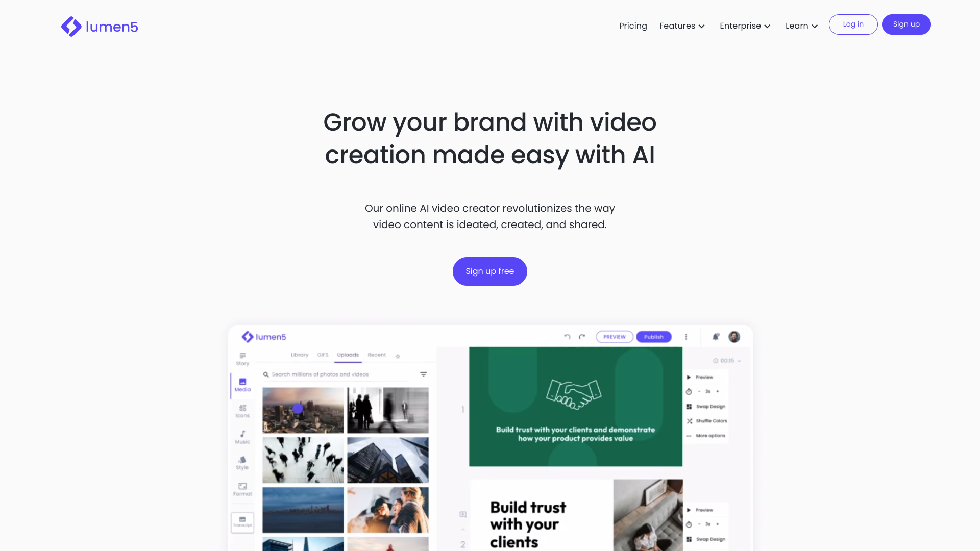Image resolution: width=980 pixels, height=551 pixels.
Task: Click the Pricing menu item
Action: (x=633, y=26)
